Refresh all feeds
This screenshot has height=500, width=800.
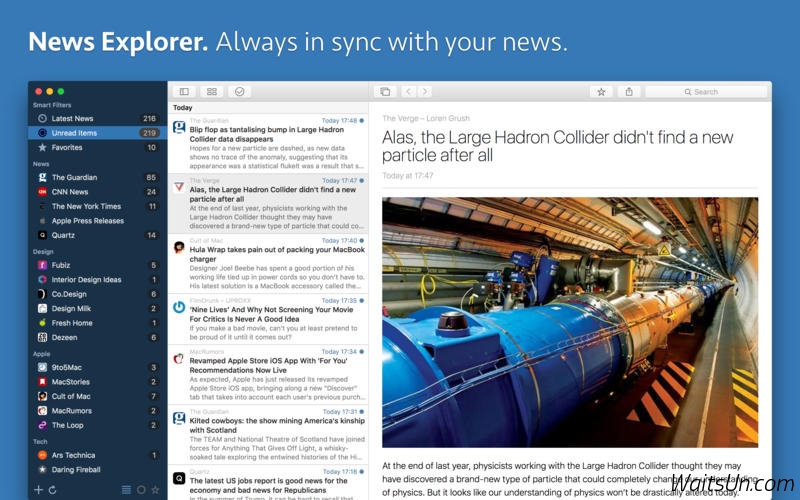[52, 489]
